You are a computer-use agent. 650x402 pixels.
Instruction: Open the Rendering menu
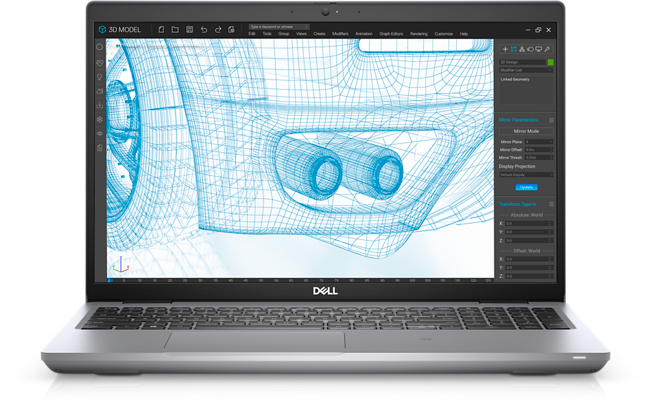(x=419, y=34)
